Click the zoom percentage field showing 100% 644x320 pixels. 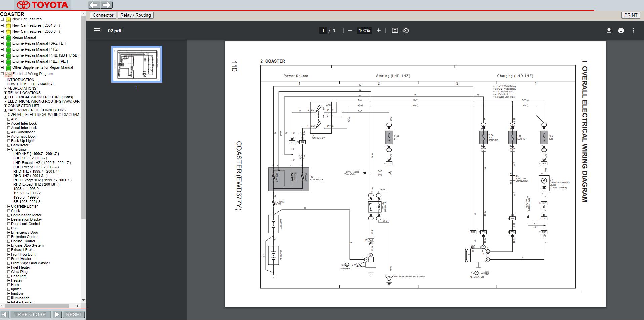pos(364,30)
